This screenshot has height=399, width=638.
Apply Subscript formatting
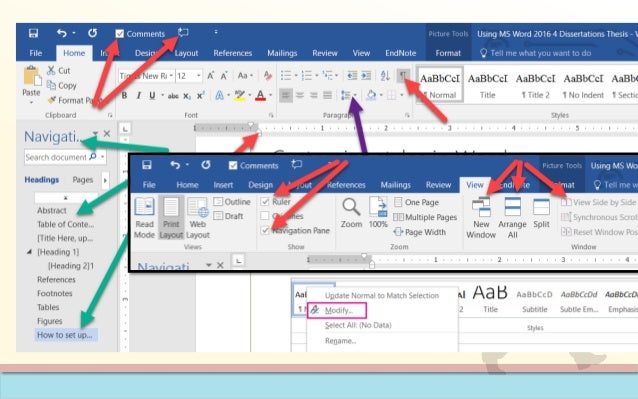tap(187, 96)
